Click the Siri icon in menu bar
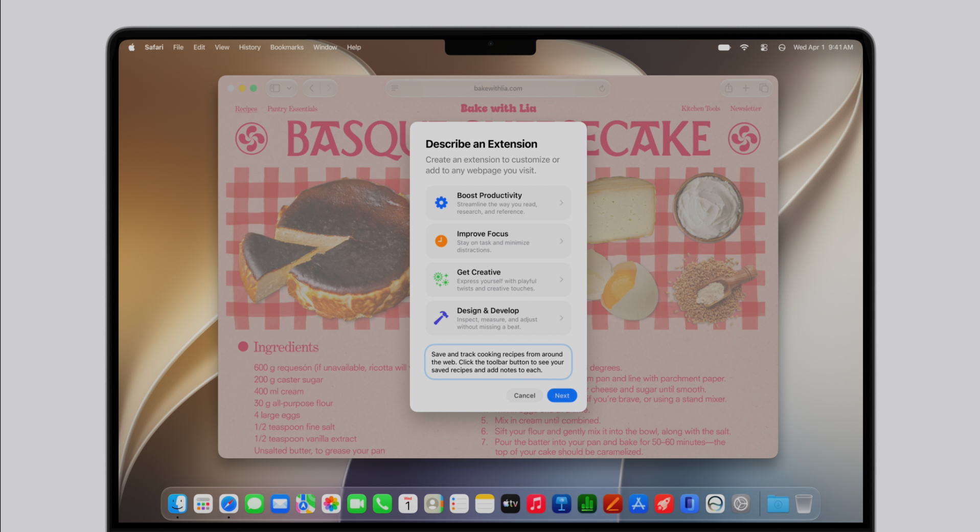This screenshot has height=532, width=980. pos(782,47)
